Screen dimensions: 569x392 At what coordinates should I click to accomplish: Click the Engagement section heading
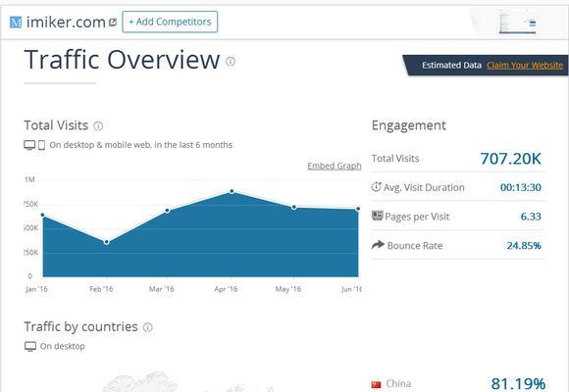pos(409,125)
